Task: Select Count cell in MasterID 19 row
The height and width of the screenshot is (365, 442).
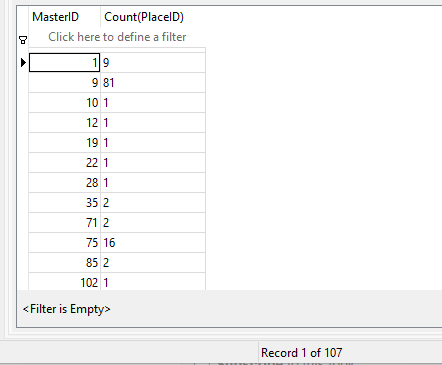Action: [x=153, y=143]
